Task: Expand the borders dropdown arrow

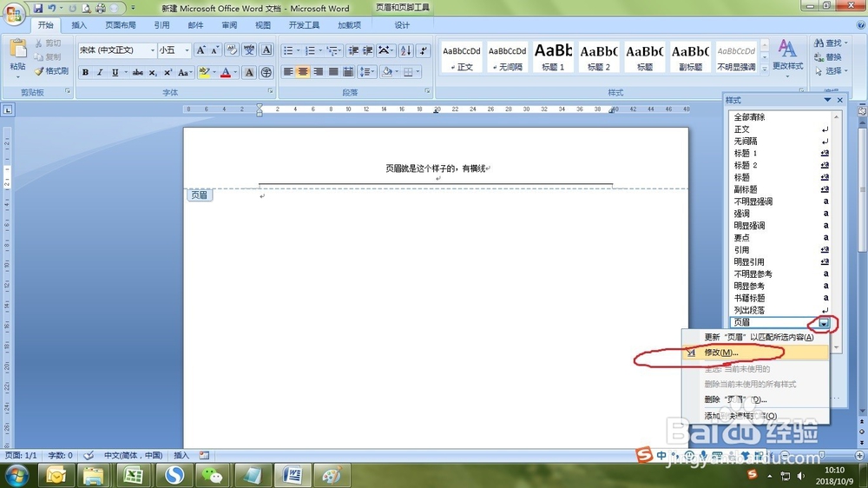Action: pos(418,72)
